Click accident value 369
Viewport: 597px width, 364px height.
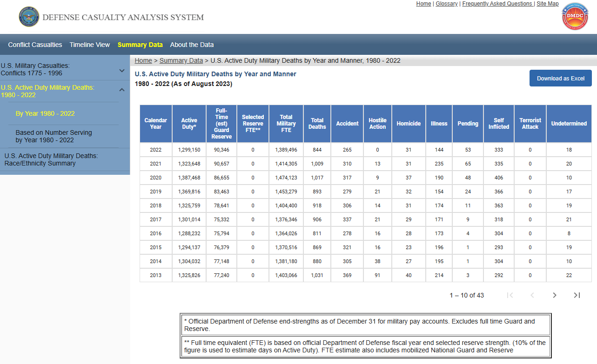347,275
